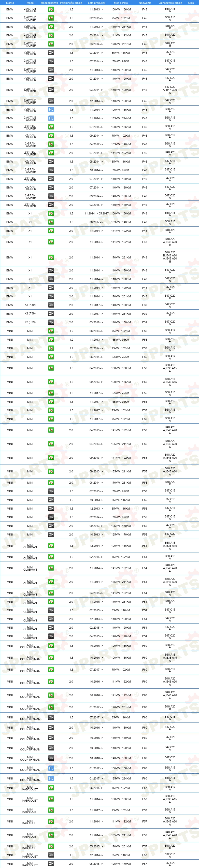199x868 pixels.
Task: Click the Lata produkcji column header
Action: click(x=96, y=3)
